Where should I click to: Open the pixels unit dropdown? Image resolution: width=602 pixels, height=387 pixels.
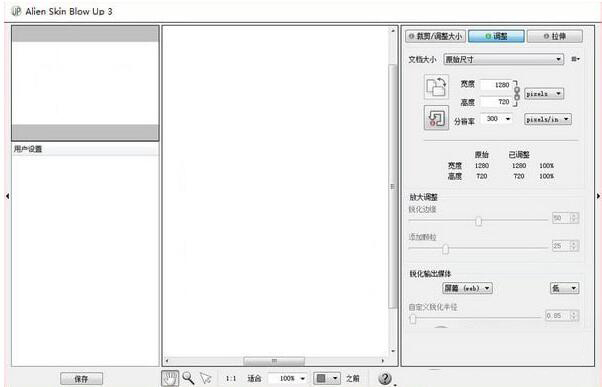tap(544, 93)
